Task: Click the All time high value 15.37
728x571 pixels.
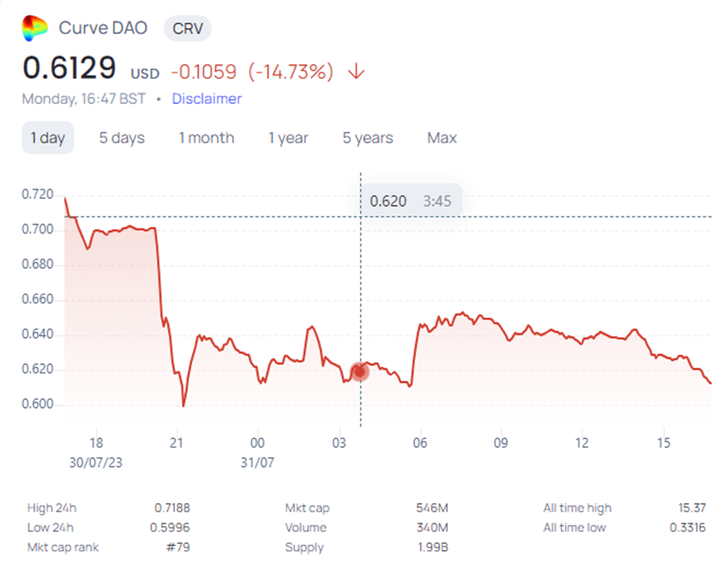Action: coord(692,507)
